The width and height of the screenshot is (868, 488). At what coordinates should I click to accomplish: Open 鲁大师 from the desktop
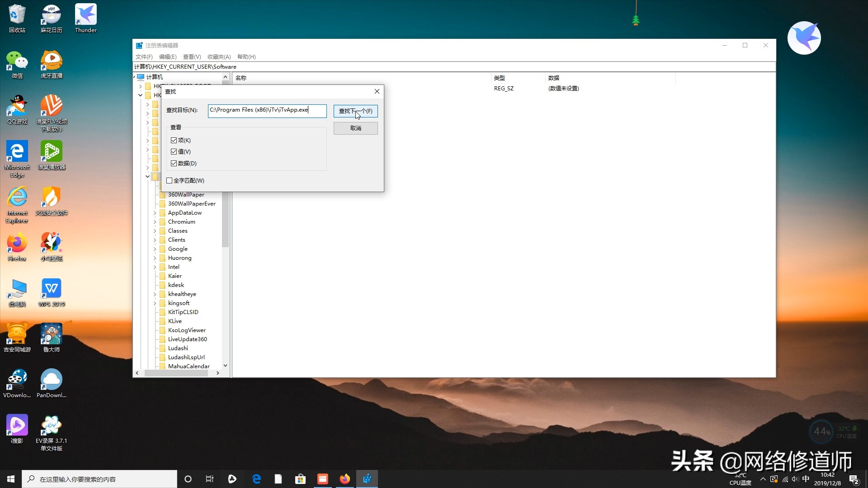coord(51,333)
